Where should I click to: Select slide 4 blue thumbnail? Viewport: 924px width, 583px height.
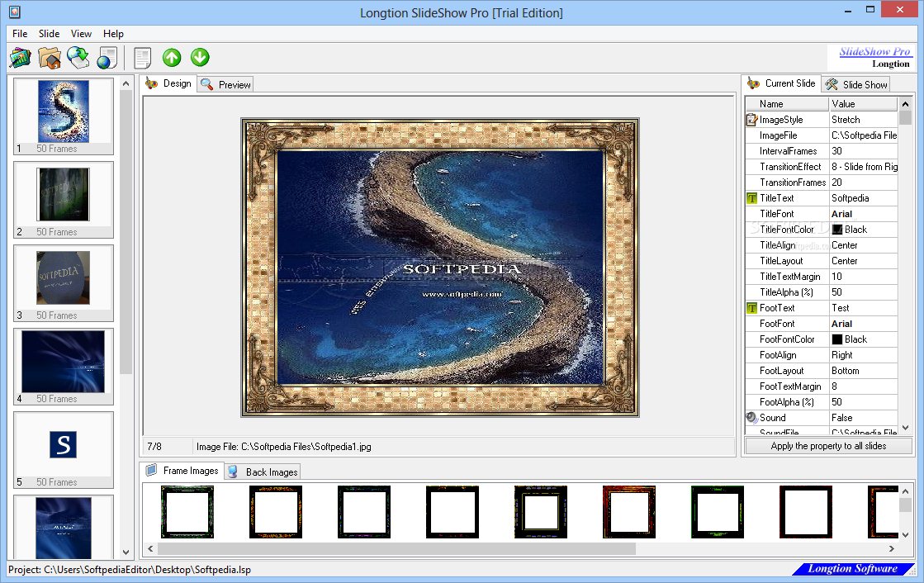click(64, 367)
